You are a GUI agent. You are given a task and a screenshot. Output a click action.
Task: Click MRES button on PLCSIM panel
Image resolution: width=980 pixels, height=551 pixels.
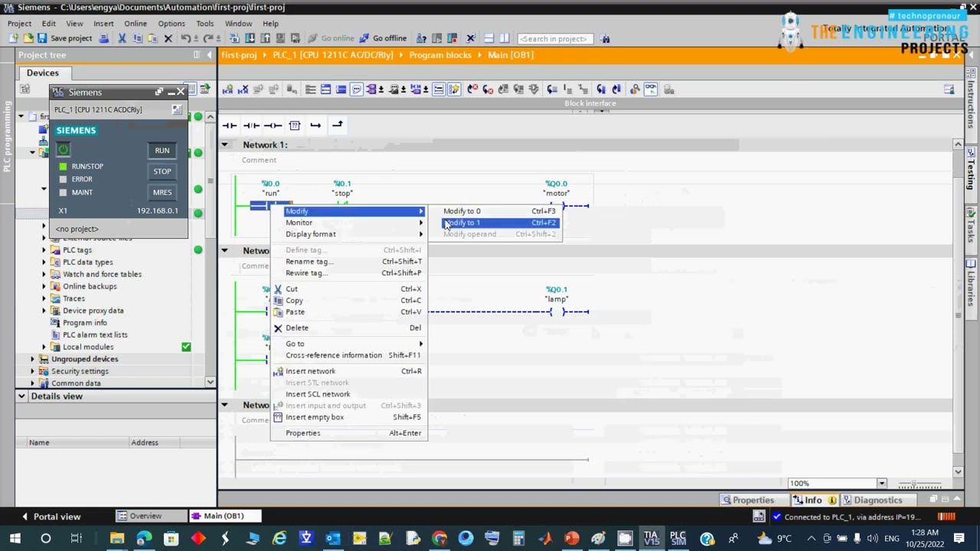(x=162, y=192)
